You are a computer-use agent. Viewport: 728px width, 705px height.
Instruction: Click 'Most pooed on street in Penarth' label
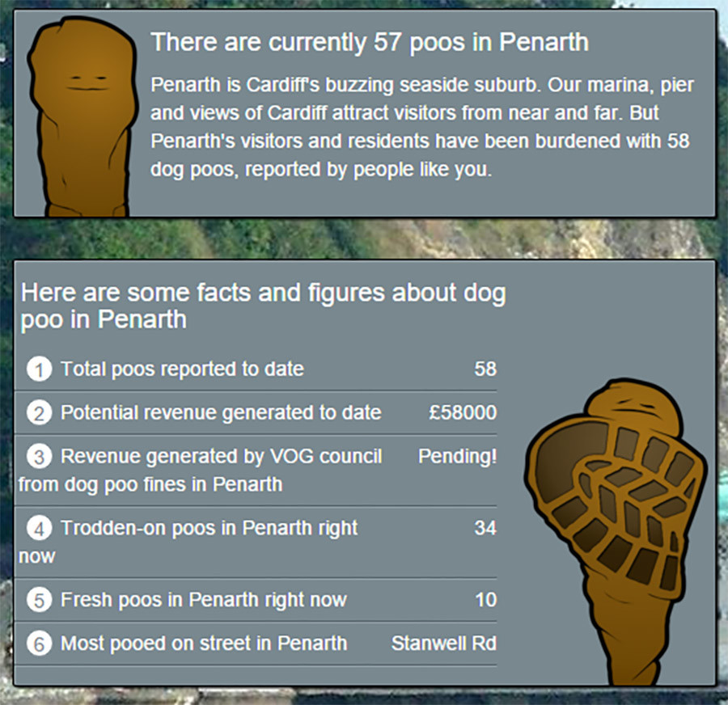(204, 644)
